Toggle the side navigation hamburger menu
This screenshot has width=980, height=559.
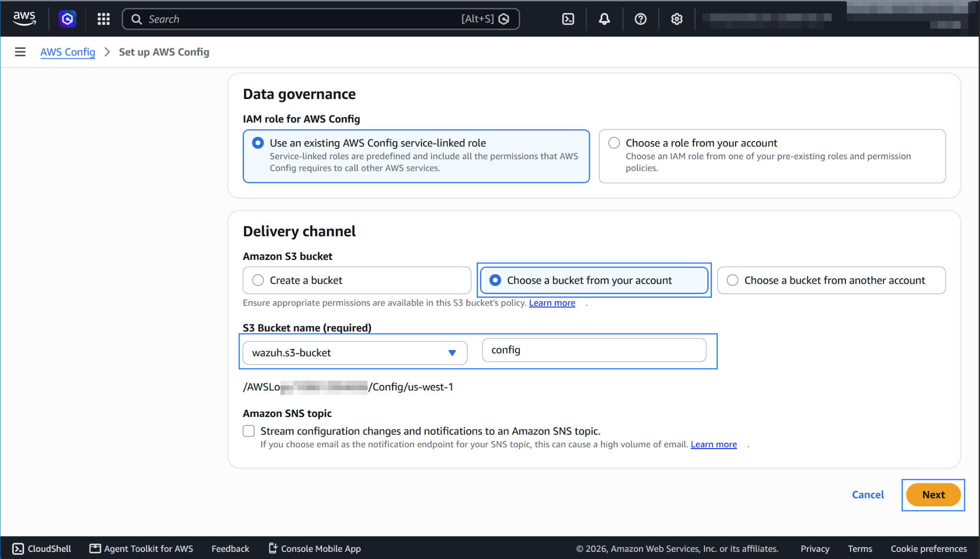(20, 52)
